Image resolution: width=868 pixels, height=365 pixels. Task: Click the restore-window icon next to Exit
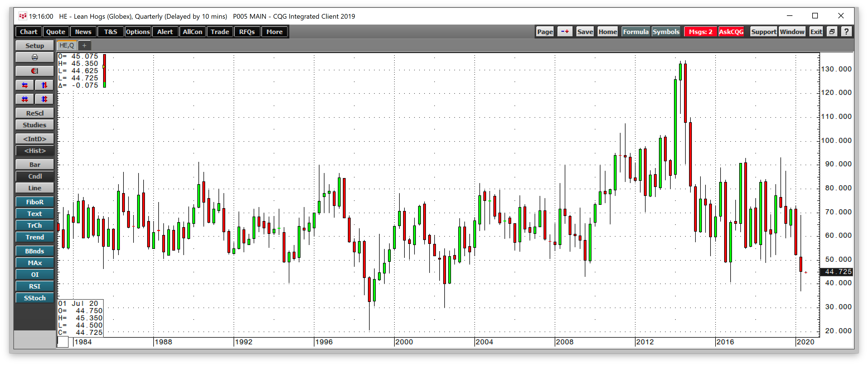click(832, 32)
